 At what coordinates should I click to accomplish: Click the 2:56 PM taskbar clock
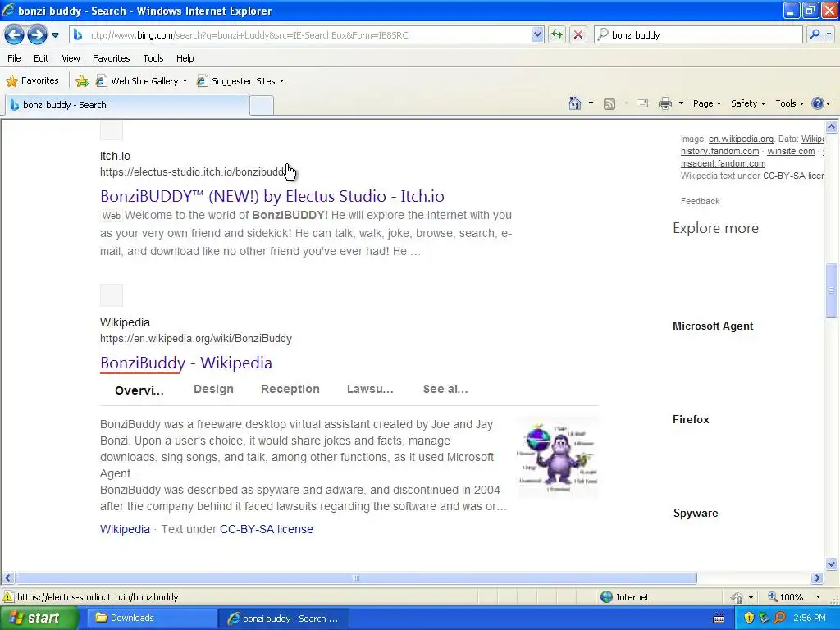point(810,618)
